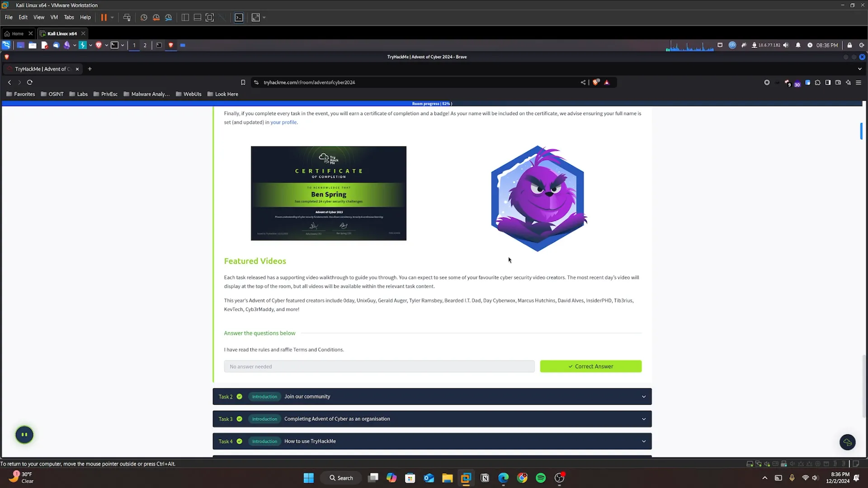
Task: Switch to workspace 1 in Kali panel
Action: click(134, 45)
